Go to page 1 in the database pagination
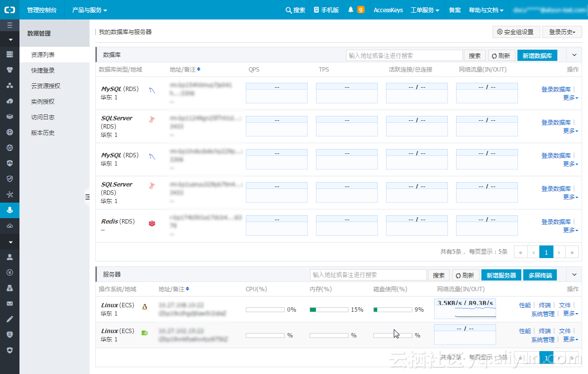The image size is (588, 374). coord(546,252)
